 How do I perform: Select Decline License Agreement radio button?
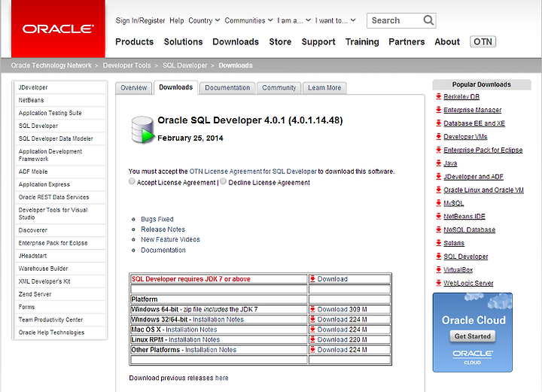click(224, 181)
